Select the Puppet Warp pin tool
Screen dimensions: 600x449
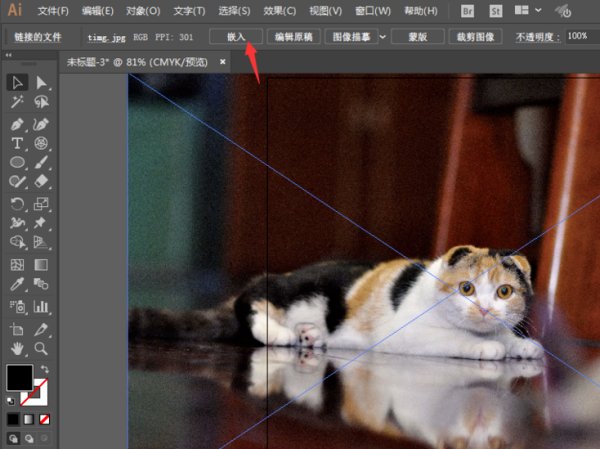(x=41, y=223)
